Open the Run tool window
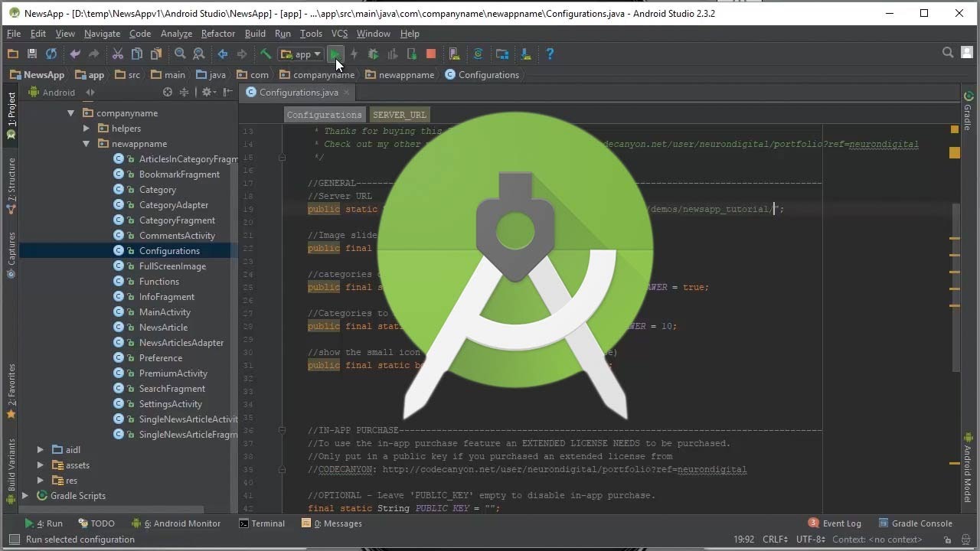 (44, 523)
